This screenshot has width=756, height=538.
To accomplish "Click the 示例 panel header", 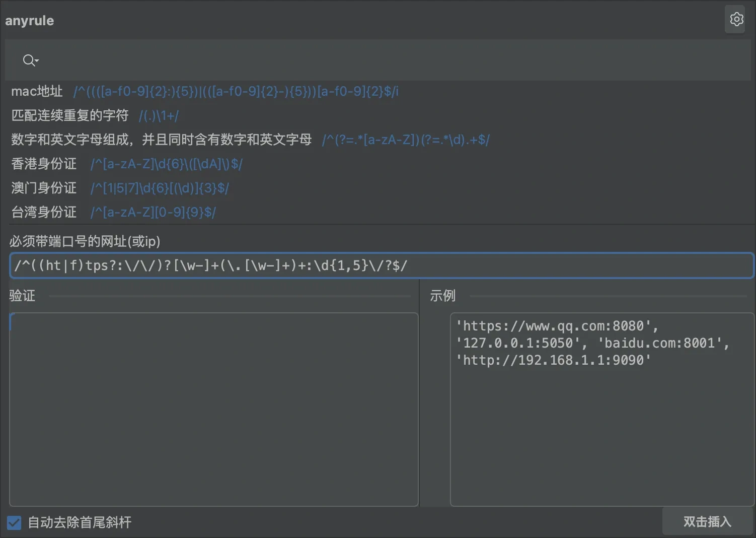I will point(442,296).
